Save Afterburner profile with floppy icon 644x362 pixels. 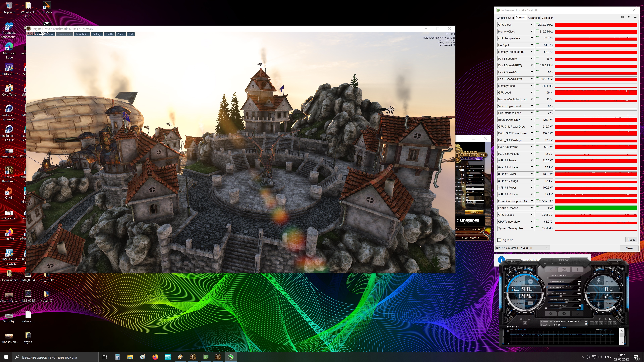[x=614, y=323]
